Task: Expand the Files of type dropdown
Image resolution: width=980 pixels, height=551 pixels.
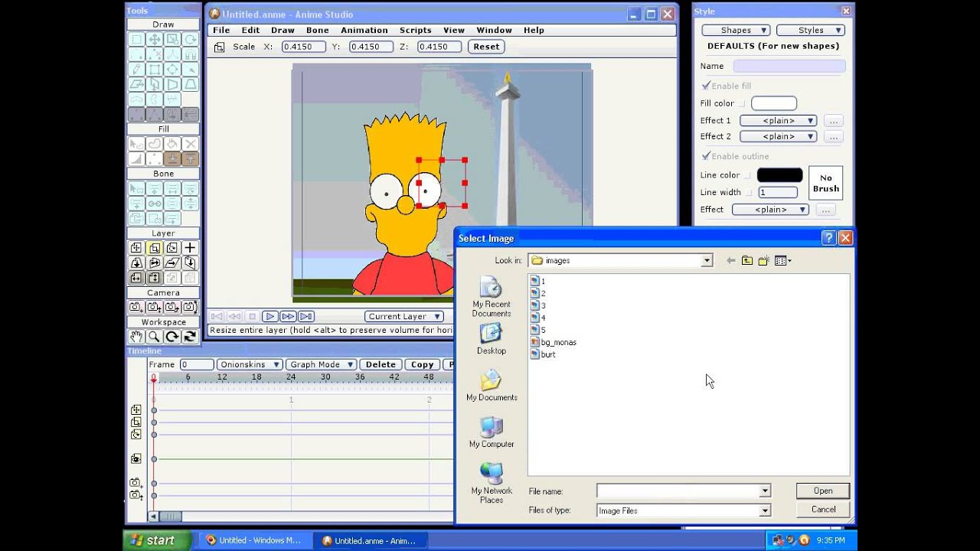Action: pyautogui.click(x=764, y=510)
